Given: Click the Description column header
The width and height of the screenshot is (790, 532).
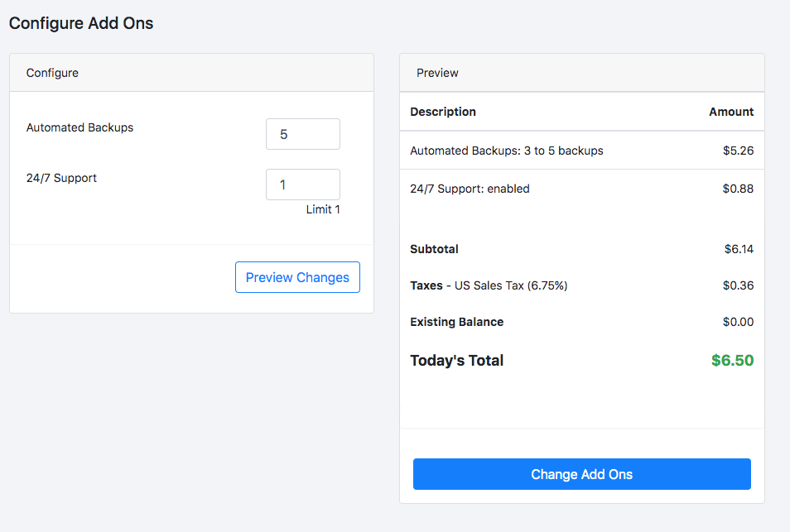Looking at the screenshot, I should coord(443,112).
